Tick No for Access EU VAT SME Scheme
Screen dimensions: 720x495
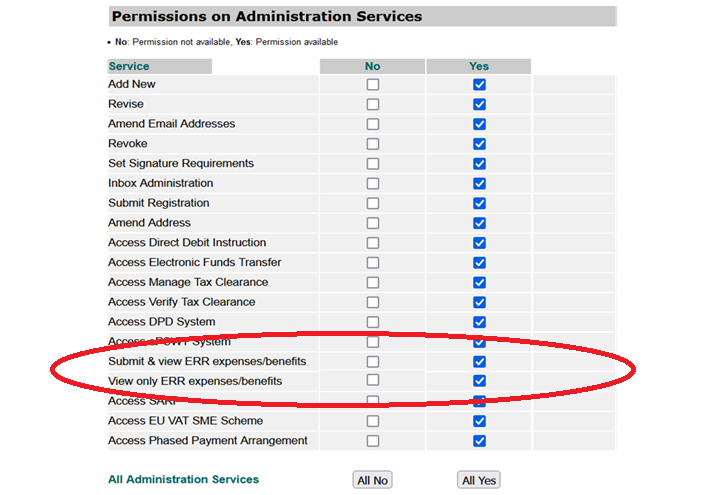coord(373,421)
